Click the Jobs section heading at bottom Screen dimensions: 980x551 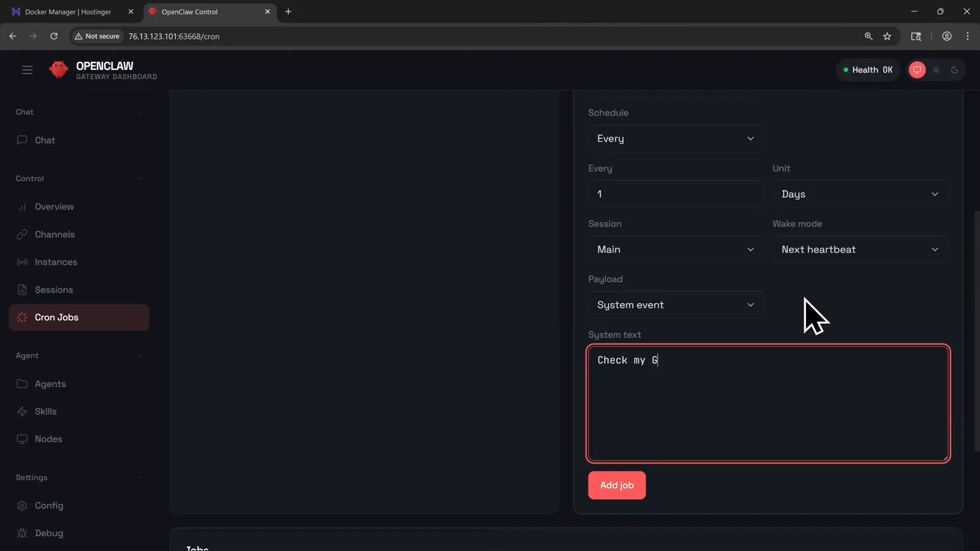tap(197, 547)
